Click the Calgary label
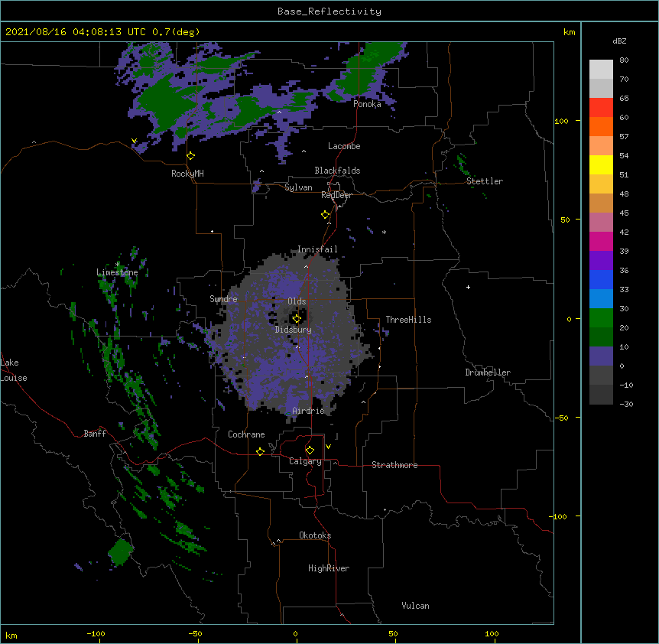 pos(306,461)
